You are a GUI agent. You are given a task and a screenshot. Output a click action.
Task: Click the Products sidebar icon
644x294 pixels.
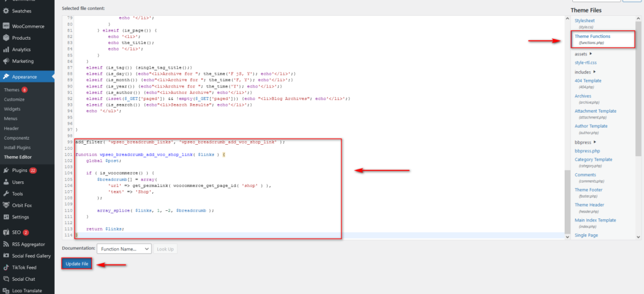coord(6,38)
